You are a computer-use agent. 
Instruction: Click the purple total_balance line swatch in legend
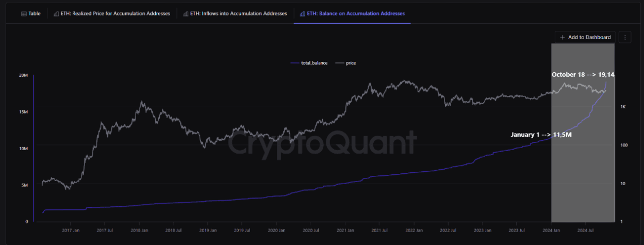[x=295, y=63]
